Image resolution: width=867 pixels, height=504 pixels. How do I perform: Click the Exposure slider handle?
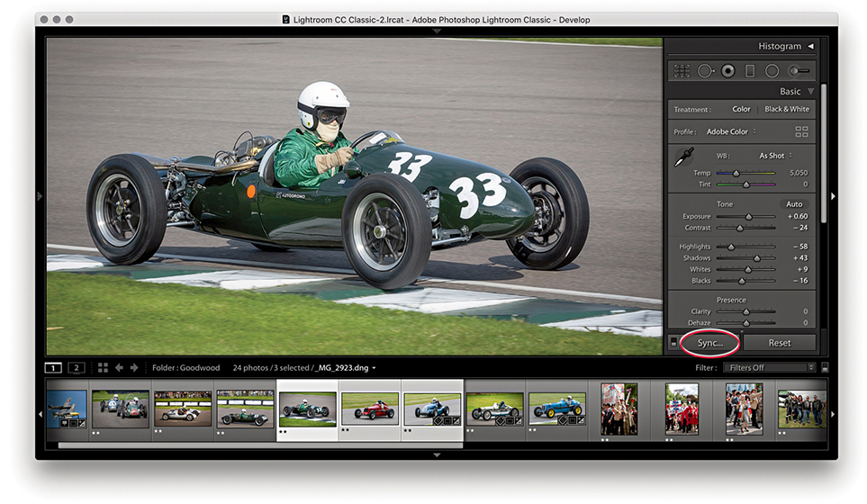(747, 217)
